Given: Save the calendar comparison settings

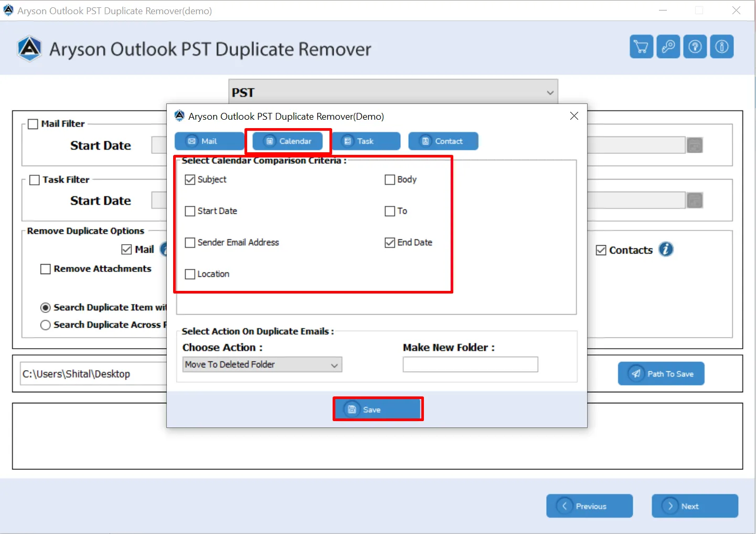Looking at the screenshot, I should [377, 409].
